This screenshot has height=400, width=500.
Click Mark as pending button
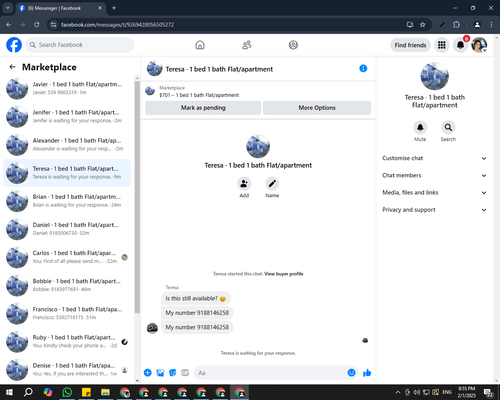point(203,108)
